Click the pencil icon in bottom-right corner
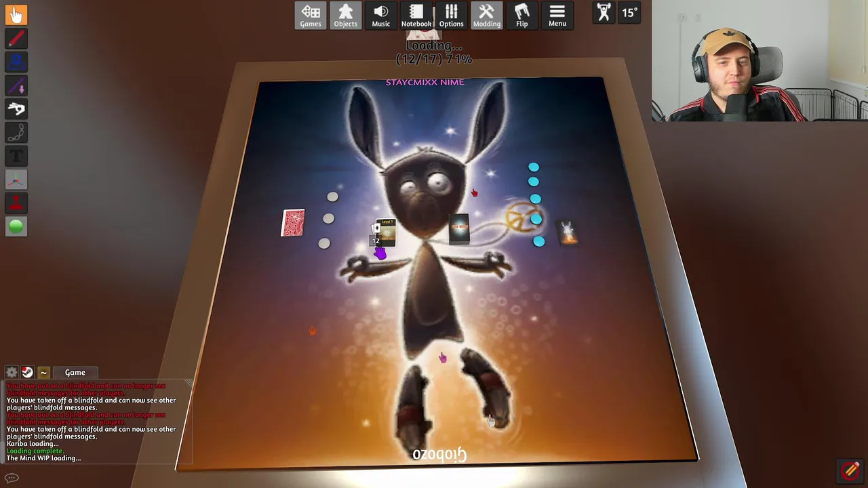Image resolution: width=868 pixels, height=488 pixels. click(851, 470)
